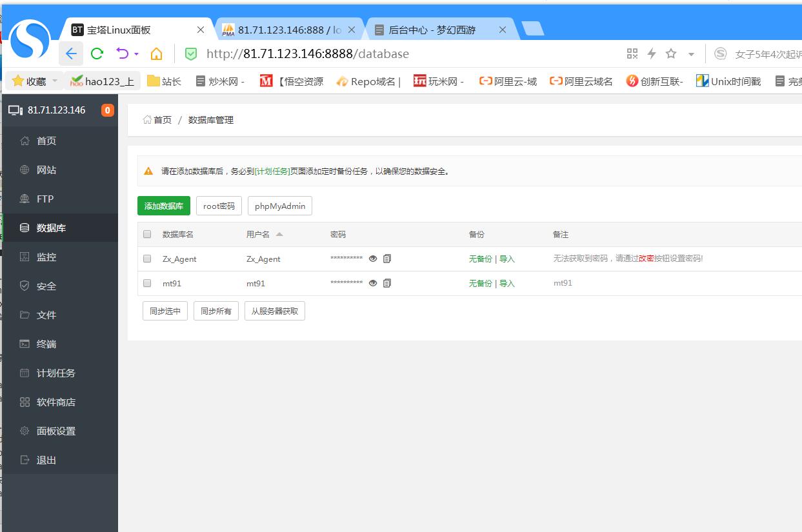The image size is (802, 532).
Task: Copy the Zx_Agent database password
Action: (387, 259)
